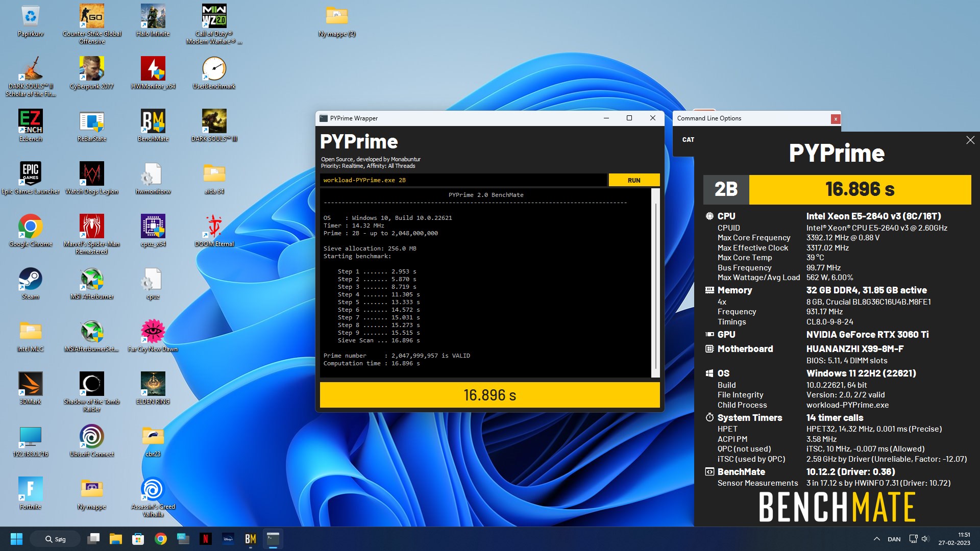Viewport: 980px width, 551px height.
Task: Open Disney+ from the taskbar
Action: click(228, 539)
